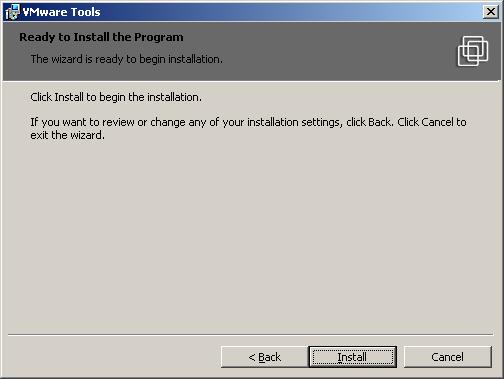
Task: Start installation with the Install button
Action: [x=353, y=357]
